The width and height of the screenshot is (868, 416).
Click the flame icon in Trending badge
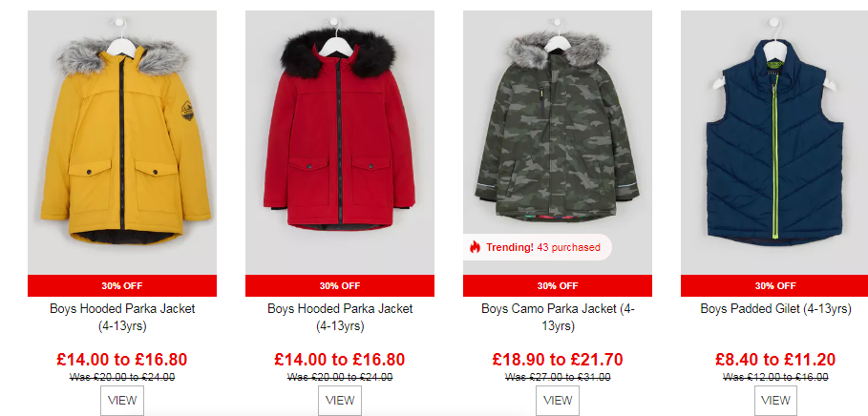click(475, 247)
